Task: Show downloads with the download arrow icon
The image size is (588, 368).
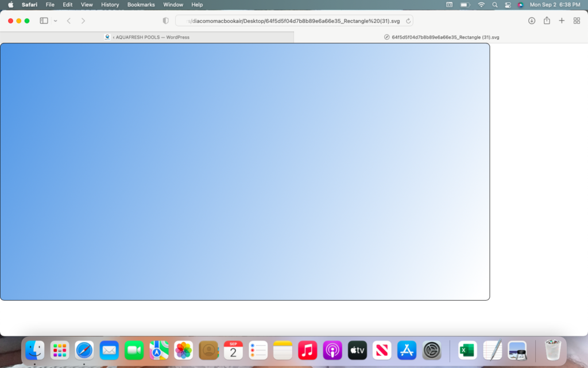Action: click(532, 21)
